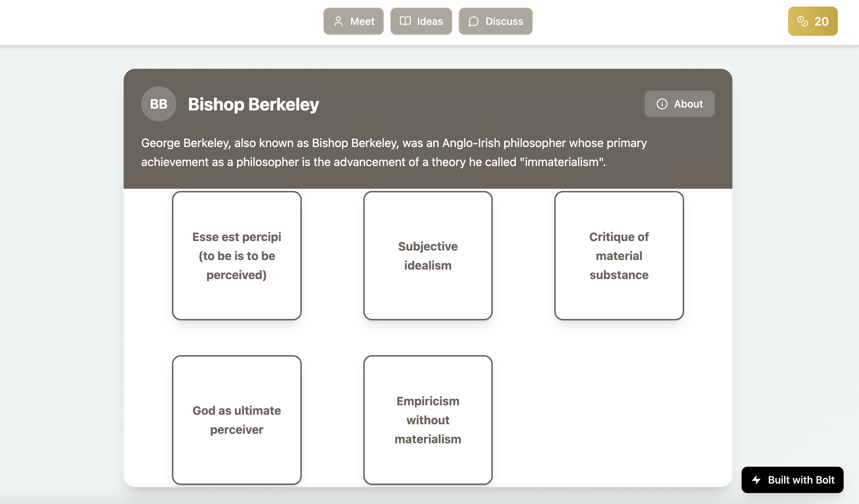Click the speech bubble Discuss icon

point(473,22)
